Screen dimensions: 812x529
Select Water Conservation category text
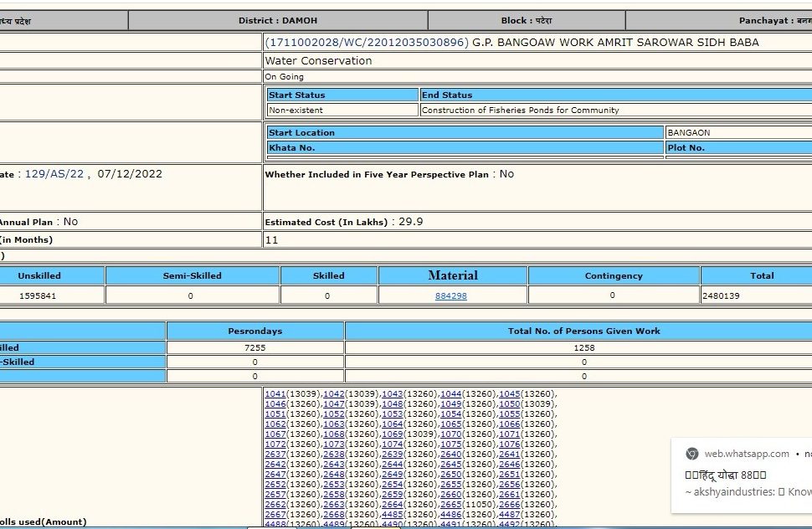coord(318,60)
